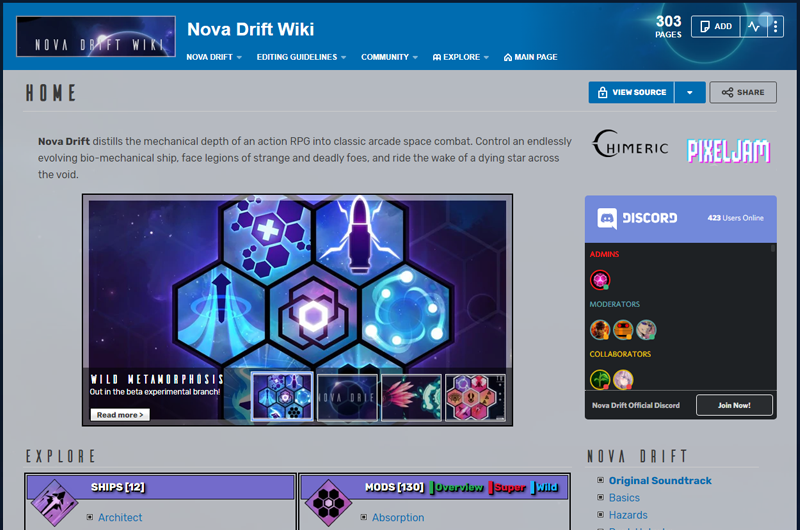Click the COLLABORATORS heading in Discord widget
The width and height of the screenshot is (800, 530).
[x=620, y=354]
